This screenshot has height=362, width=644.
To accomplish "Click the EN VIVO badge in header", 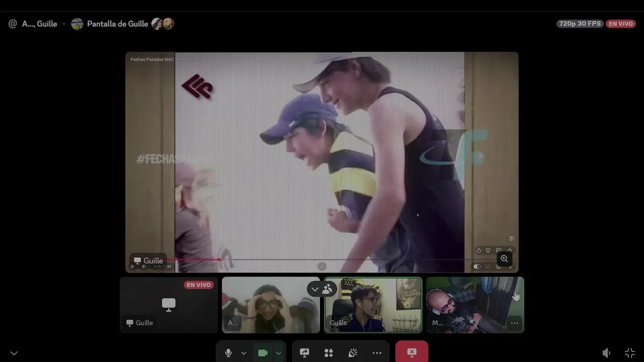I will [621, 24].
